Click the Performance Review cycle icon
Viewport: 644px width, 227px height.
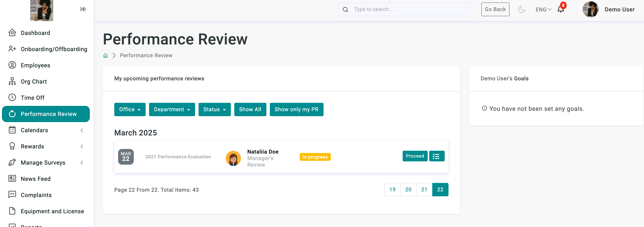coord(12,114)
